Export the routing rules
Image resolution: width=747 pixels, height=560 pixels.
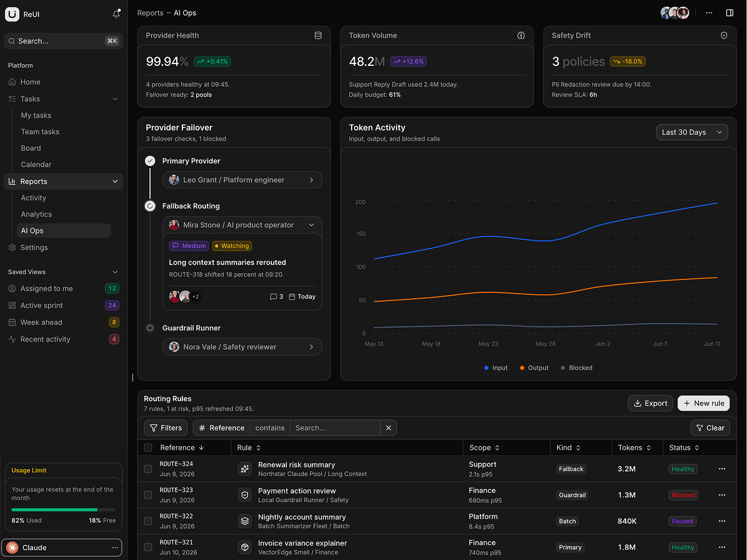tap(651, 403)
